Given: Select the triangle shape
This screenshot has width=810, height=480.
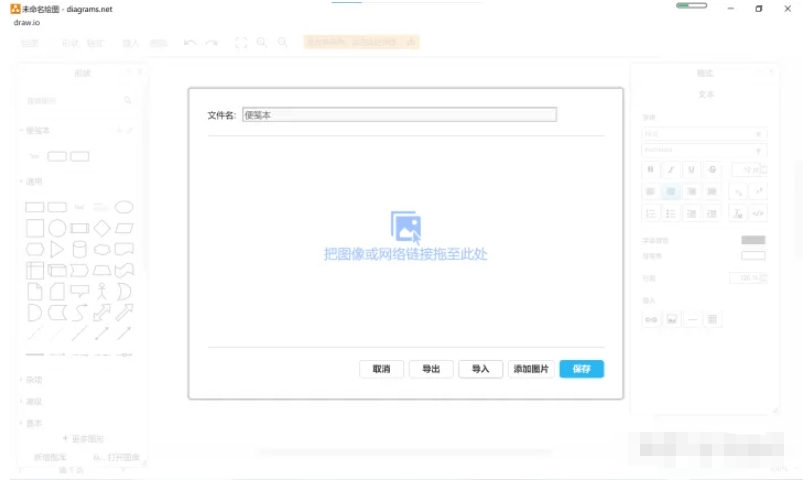Looking at the screenshot, I should coord(57,249).
